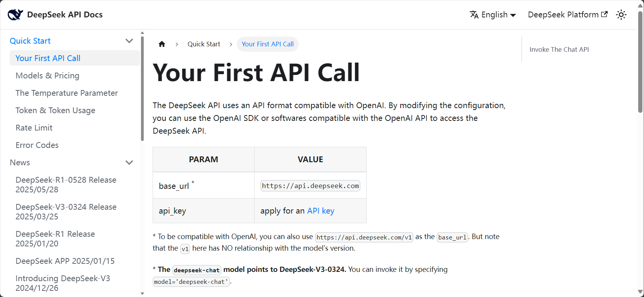Select the News sidebar category

pos(20,163)
